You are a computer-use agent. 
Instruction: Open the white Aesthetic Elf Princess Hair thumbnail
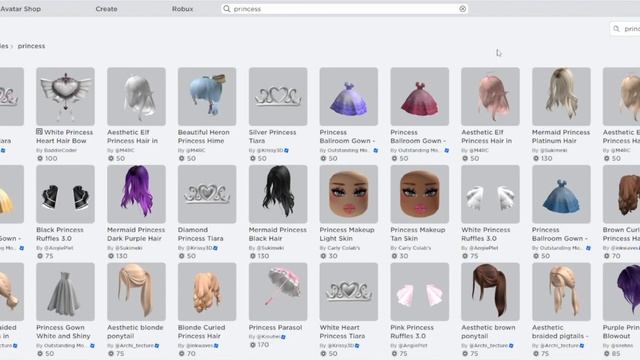pyautogui.click(x=136, y=96)
